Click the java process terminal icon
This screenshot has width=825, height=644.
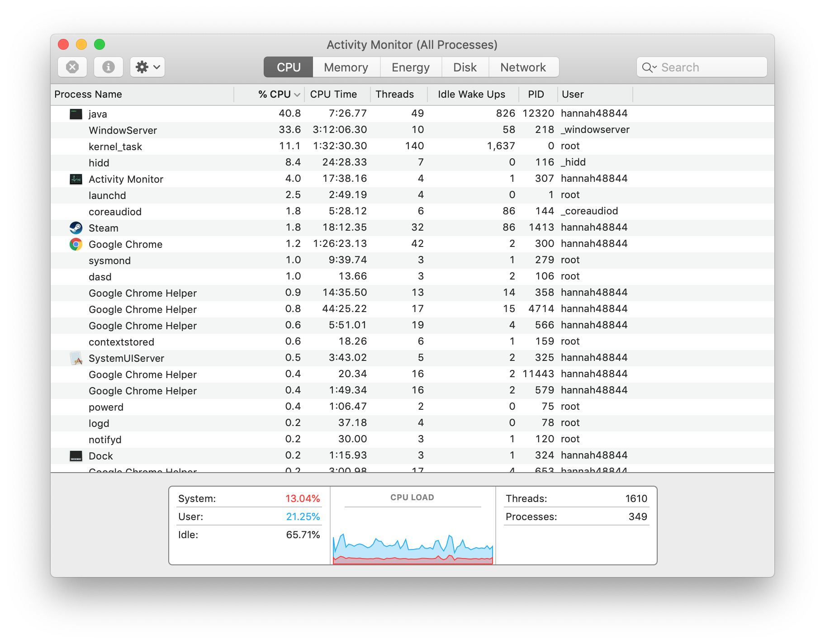(76, 114)
